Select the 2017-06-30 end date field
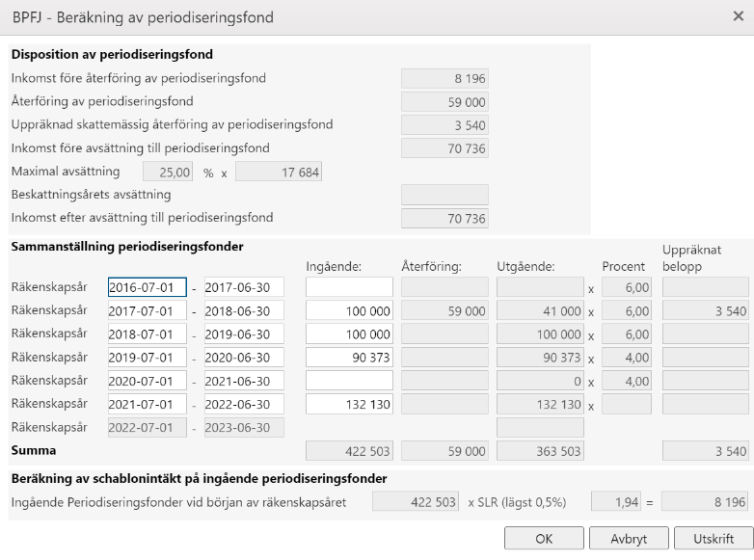Image resolution: width=754 pixels, height=560 pixels. click(x=244, y=287)
